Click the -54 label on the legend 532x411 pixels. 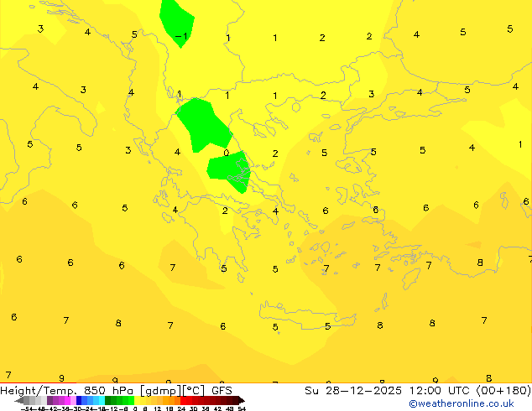pyautogui.click(x=27, y=408)
